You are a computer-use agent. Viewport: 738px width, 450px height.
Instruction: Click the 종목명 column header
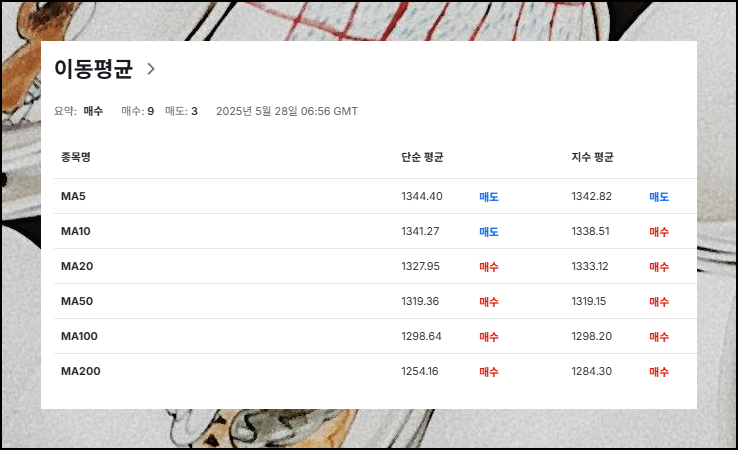76,157
